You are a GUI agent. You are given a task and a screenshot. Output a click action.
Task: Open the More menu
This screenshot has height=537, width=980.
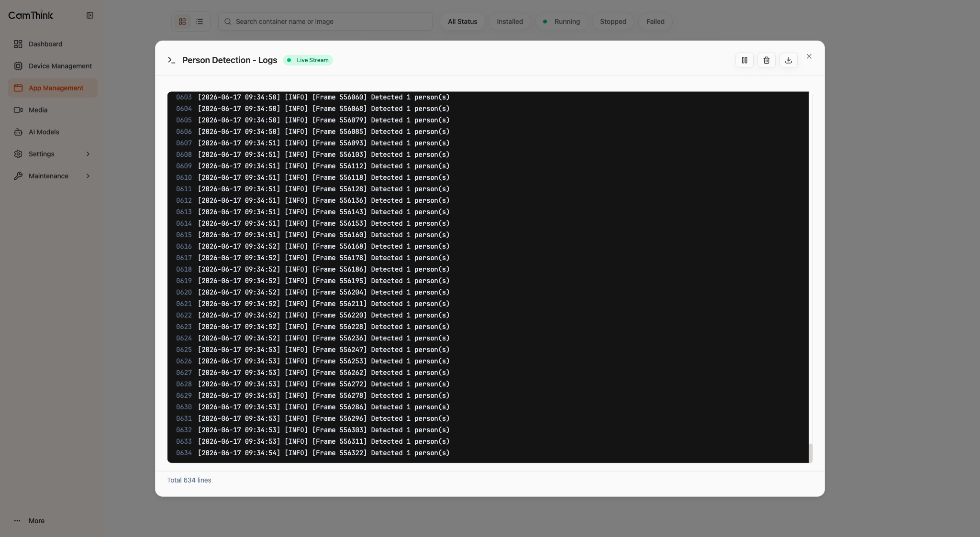(53, 521)
